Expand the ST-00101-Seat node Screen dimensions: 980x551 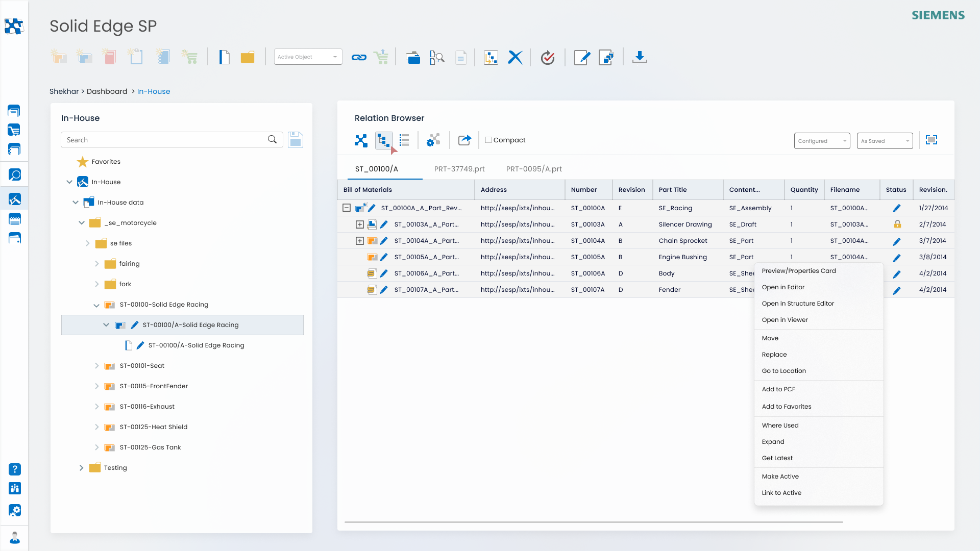click(x=97, y=366)
